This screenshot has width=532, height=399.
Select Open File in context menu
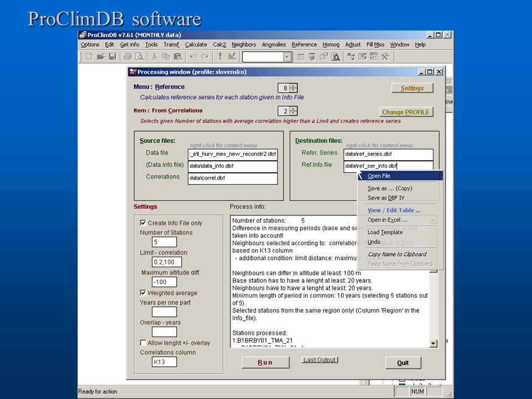[400, 176]
